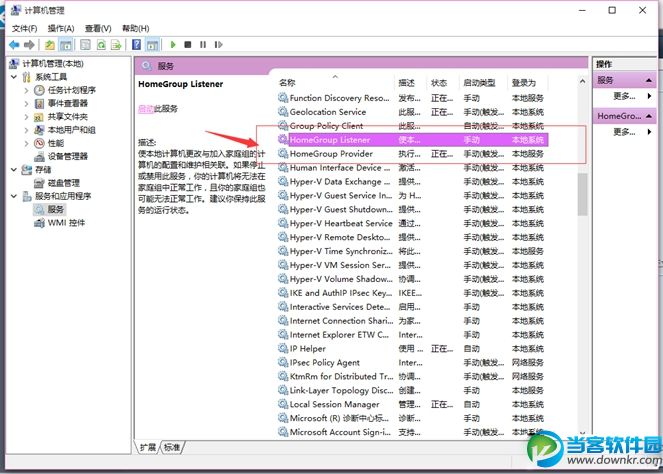The width and height of the screenshot is (663, 474).
Task: Click the services list vertical scrollbar thumb
Action: click(582, 194)
